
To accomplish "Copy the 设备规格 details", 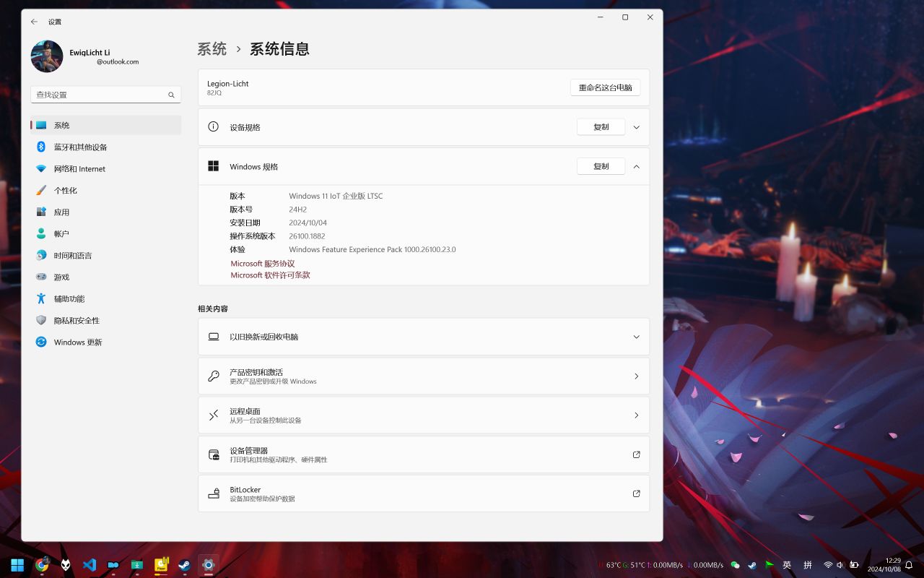I will pos(601,127).
